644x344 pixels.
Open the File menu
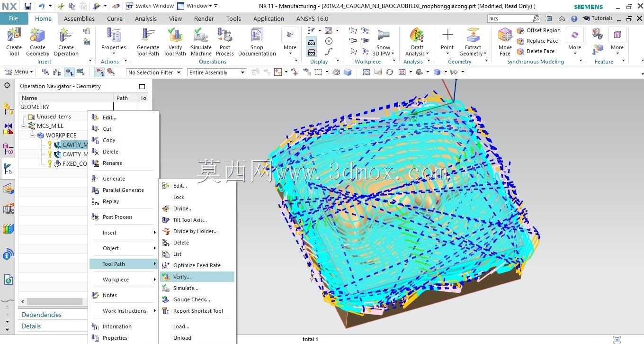13,18
